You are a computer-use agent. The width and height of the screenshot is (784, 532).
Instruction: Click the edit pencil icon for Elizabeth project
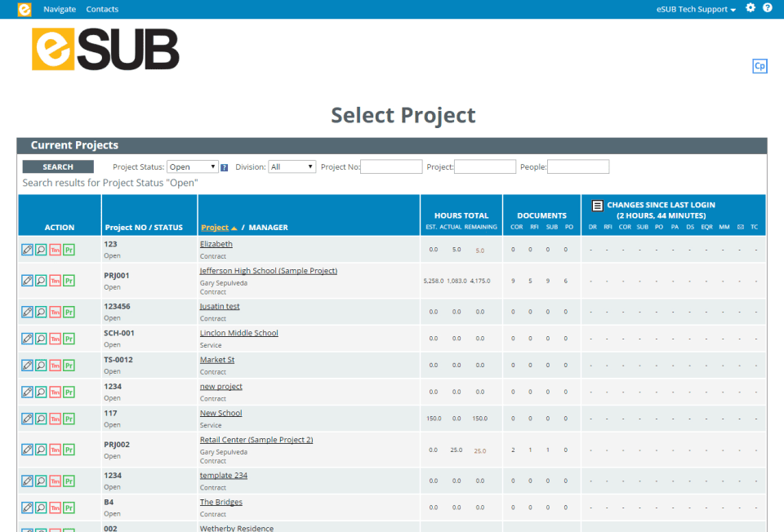tap(28, 250)
